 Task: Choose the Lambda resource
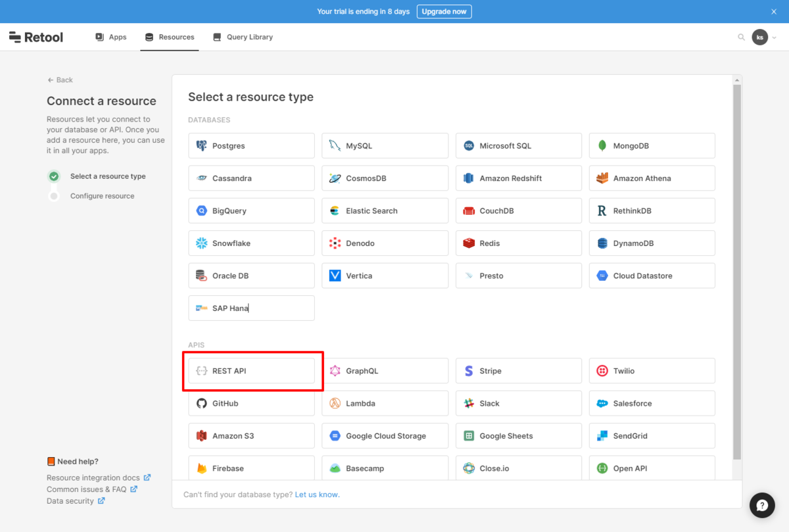click(385, 404)
